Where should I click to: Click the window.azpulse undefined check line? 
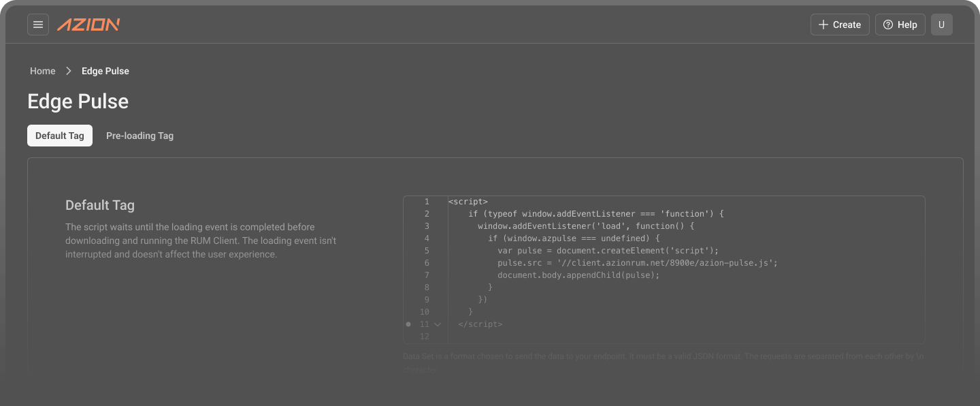coord(574,238)
